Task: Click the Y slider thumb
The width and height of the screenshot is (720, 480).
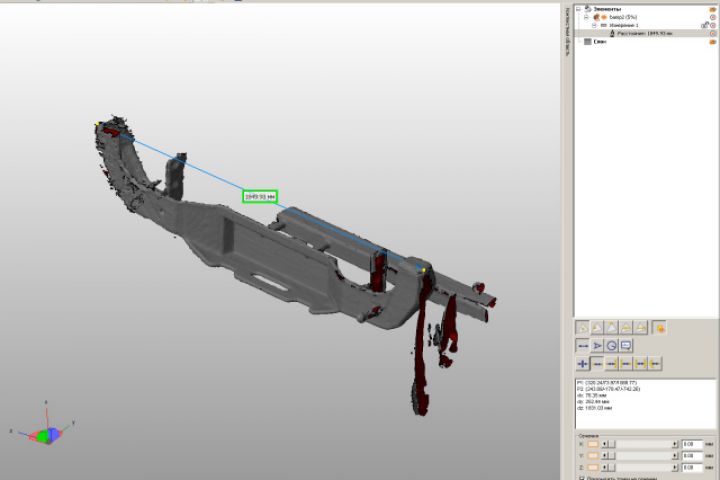Action: 612,456
